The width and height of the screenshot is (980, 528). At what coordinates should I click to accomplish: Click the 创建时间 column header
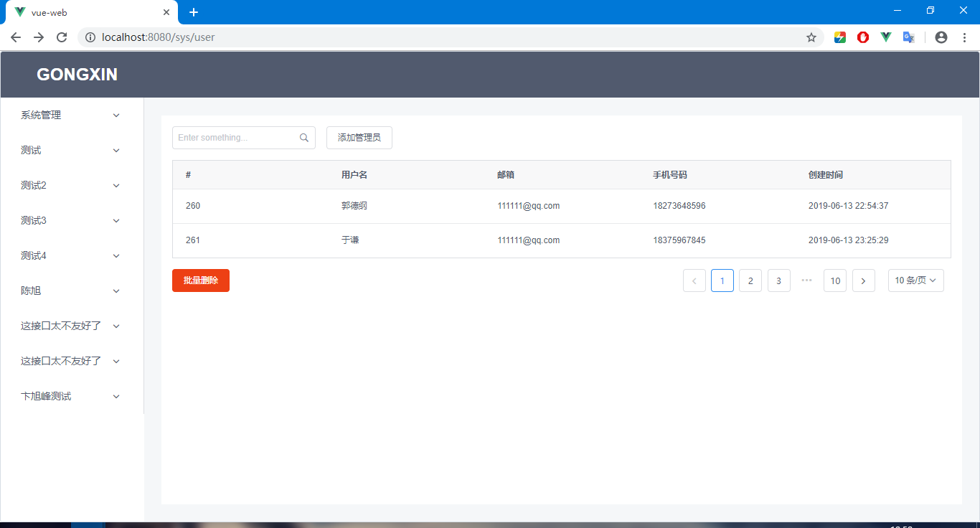(x=826, y=175)
